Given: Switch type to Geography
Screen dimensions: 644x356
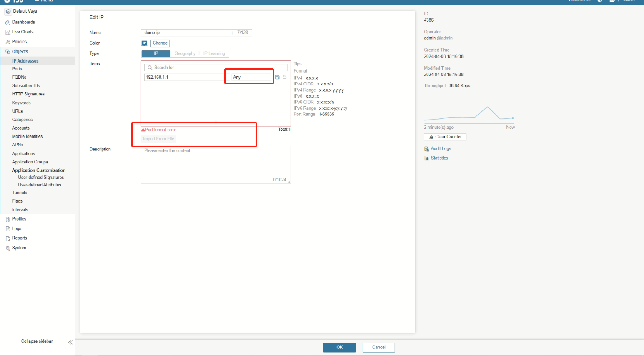Looking at the screenshot, I should click(185, 53).
